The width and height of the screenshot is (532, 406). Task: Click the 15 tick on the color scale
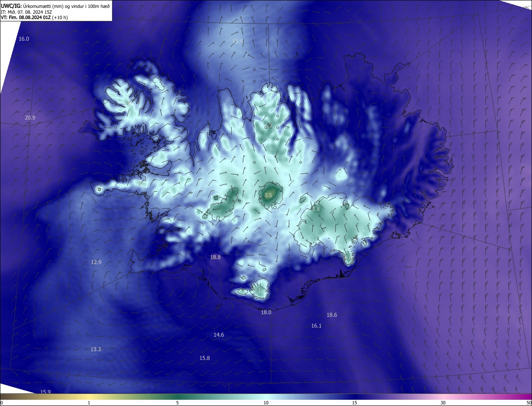coord(355,403)
